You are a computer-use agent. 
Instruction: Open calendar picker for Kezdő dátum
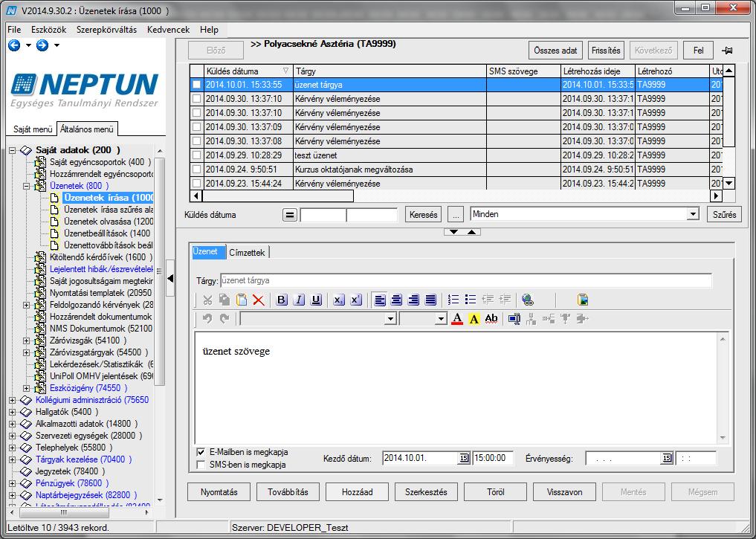click(464, 458)
